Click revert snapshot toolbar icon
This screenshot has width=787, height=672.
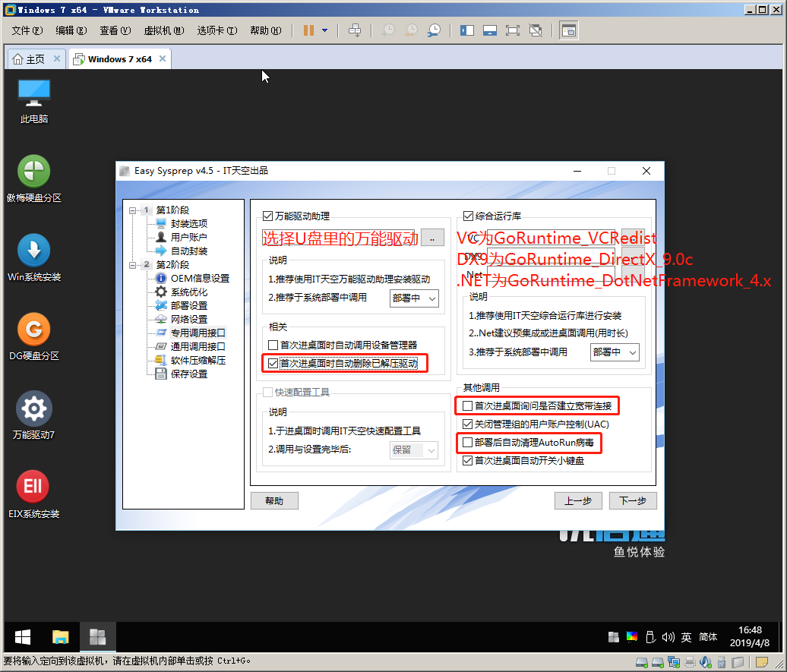click(411, 30)
